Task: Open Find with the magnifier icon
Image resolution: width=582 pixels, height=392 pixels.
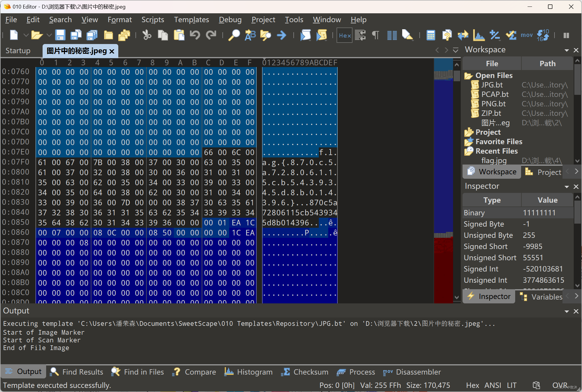Action: click(x=234, y=35)
